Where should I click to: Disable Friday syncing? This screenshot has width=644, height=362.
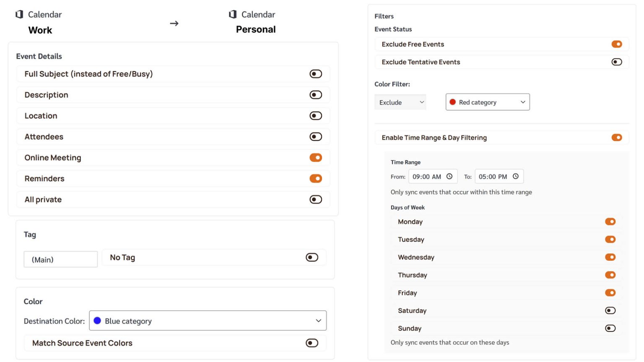[610, 293]
